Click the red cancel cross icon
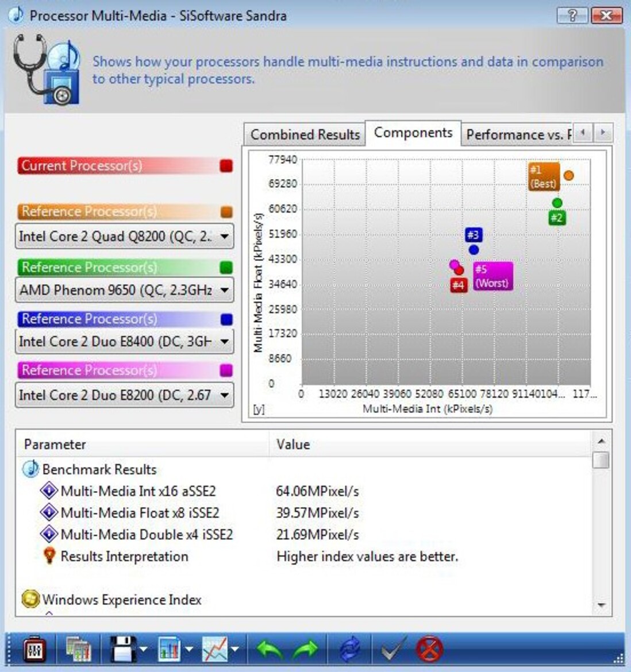 point(429,649)
